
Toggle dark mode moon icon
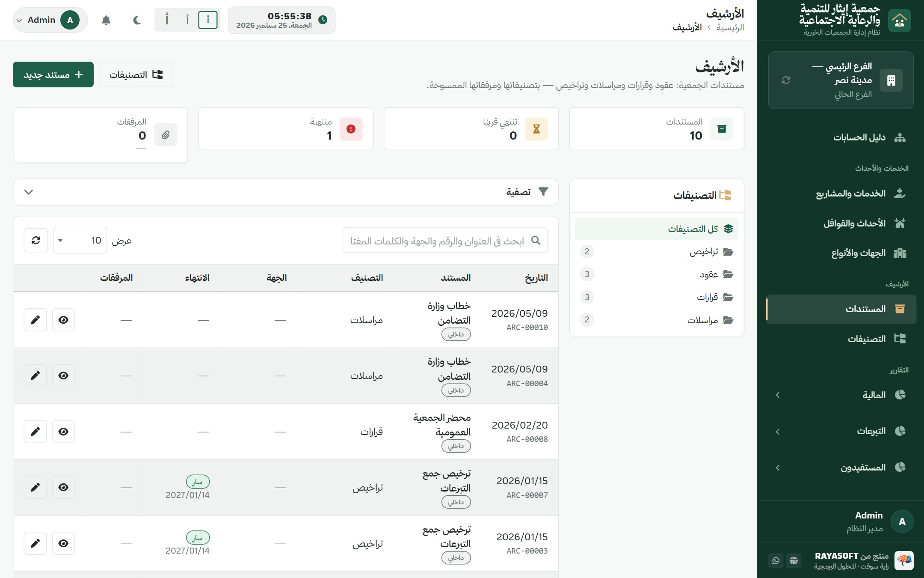[x=137, y=20]
